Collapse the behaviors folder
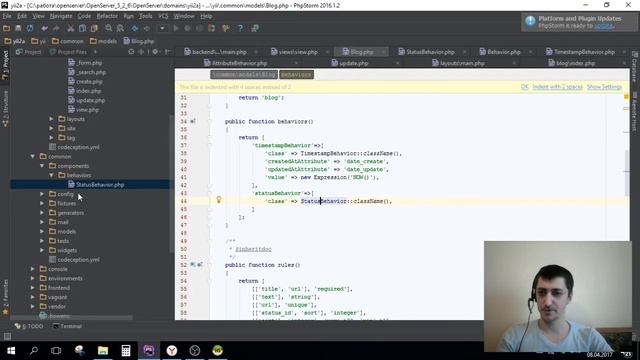This screenshot has width=640, height=360. click(x=51, y=175)
